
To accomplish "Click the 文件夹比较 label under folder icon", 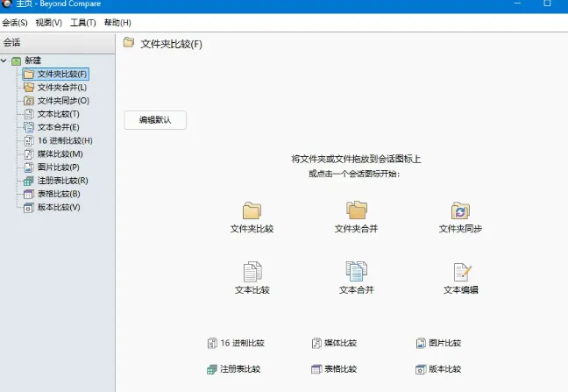I will click(x=252, y=229).
